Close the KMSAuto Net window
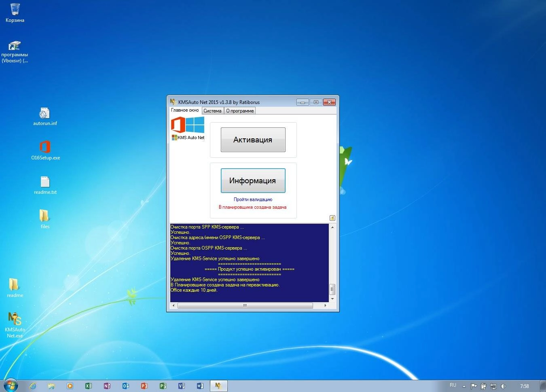Viewport: 546px width, 392px height. point(330,102)
